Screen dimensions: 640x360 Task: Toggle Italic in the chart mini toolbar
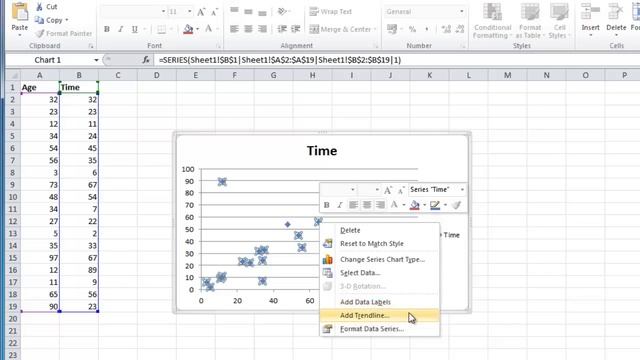click(340, 205)
